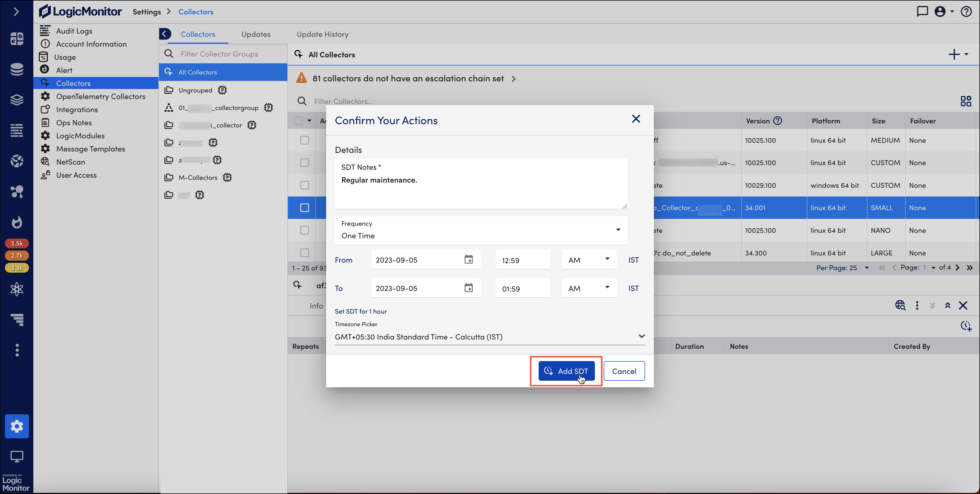Switch to the Update History tab
Viewport: 980px width, 494px height.
[322, 34]
